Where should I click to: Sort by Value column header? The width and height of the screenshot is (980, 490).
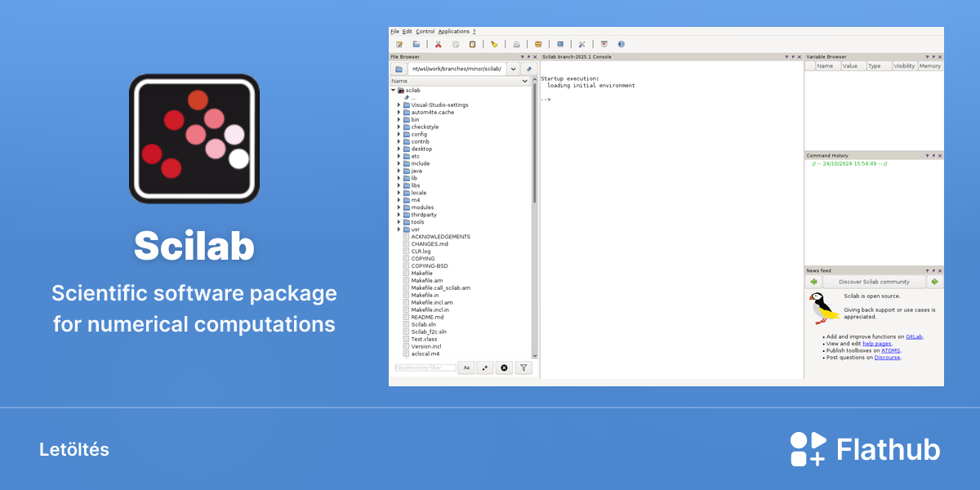[853, 66]
